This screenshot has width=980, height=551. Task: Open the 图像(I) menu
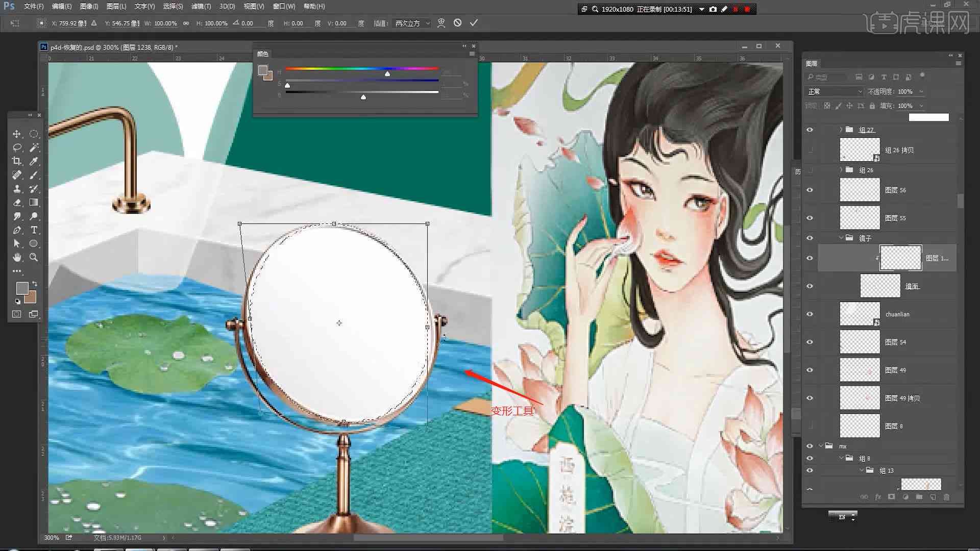(x=89, y=6)
